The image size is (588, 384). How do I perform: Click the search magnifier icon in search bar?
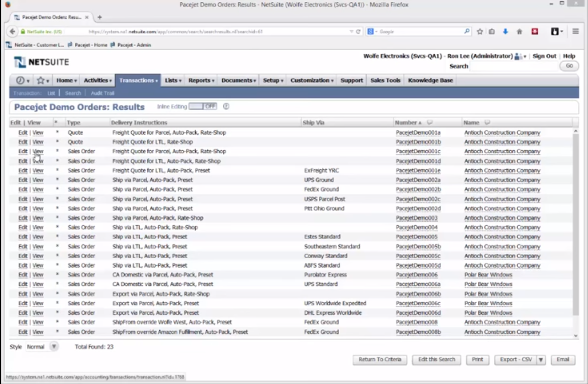(467, 31)
